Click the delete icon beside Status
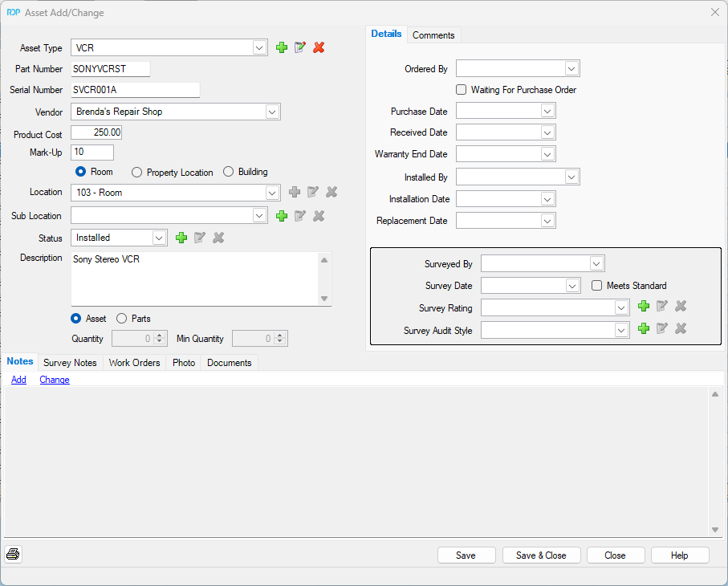Viewport: 728px width, 586px height. point(218,238)
